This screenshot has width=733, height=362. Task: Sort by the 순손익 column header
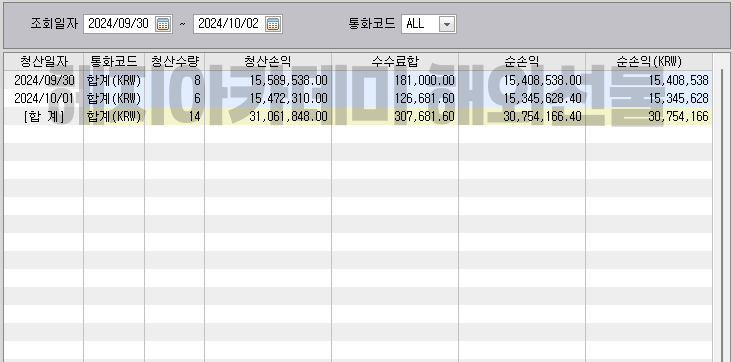[x=522, y=61]
